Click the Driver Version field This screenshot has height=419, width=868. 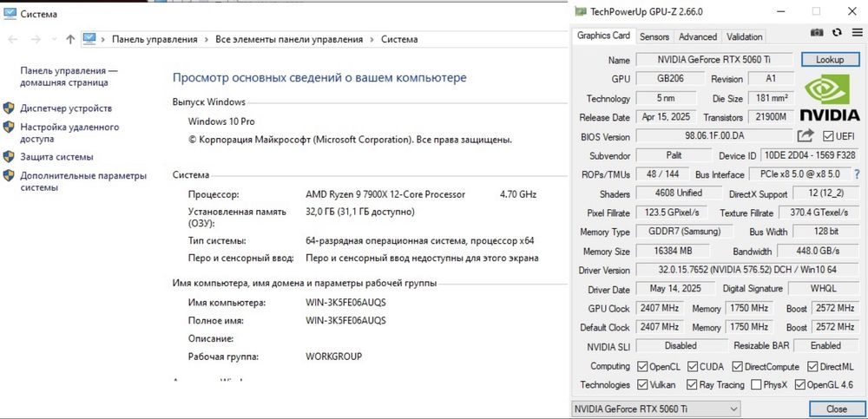746,270
